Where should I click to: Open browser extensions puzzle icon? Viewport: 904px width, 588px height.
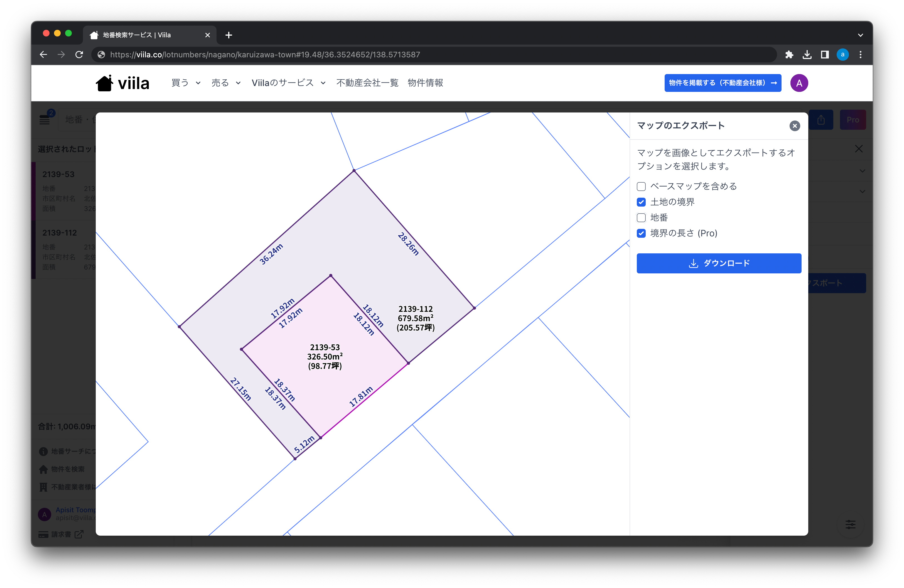789,55
